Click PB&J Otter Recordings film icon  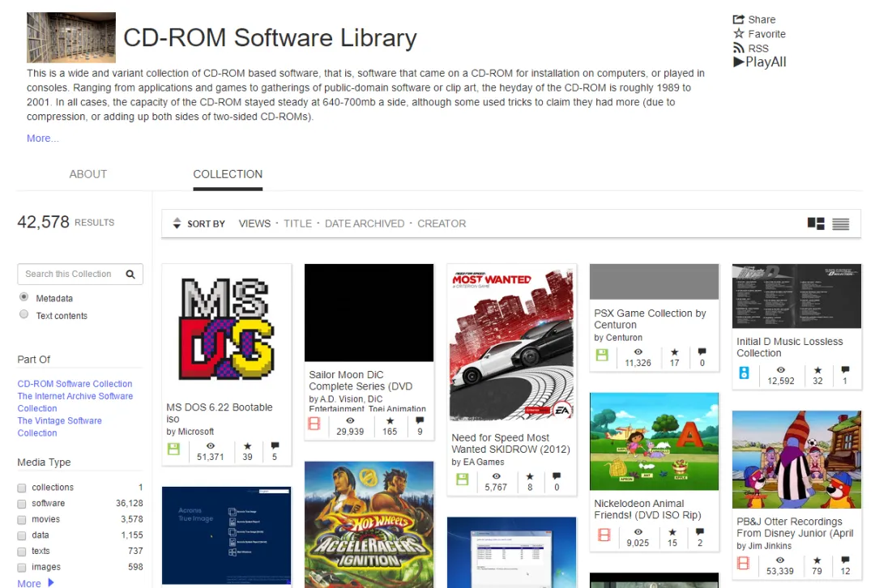[743, 563]
